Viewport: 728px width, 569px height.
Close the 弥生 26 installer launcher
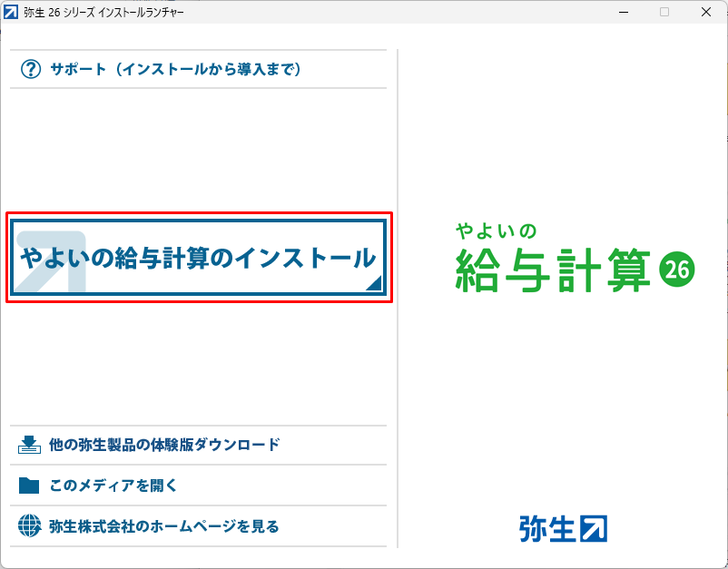(706, 12)
